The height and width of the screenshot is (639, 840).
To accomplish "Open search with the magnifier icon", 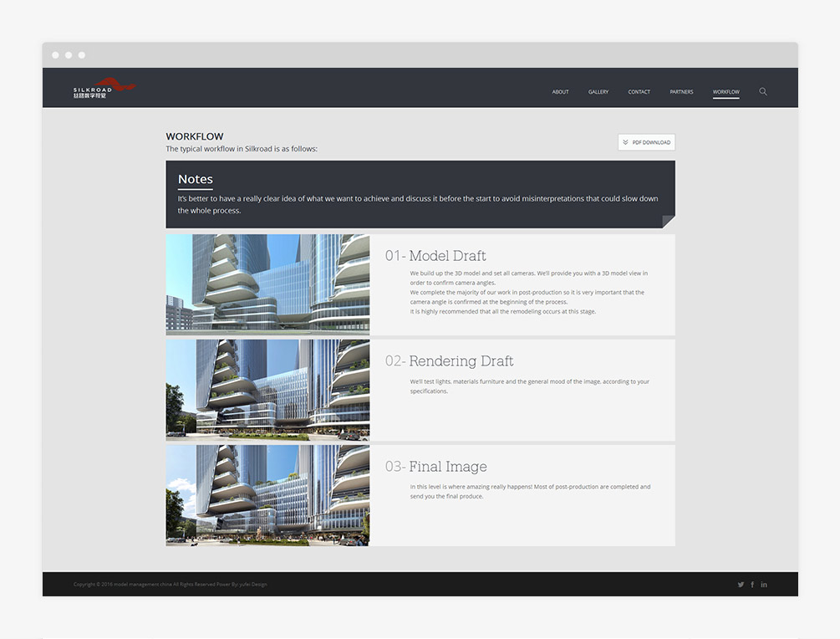I will pos(763,91).
